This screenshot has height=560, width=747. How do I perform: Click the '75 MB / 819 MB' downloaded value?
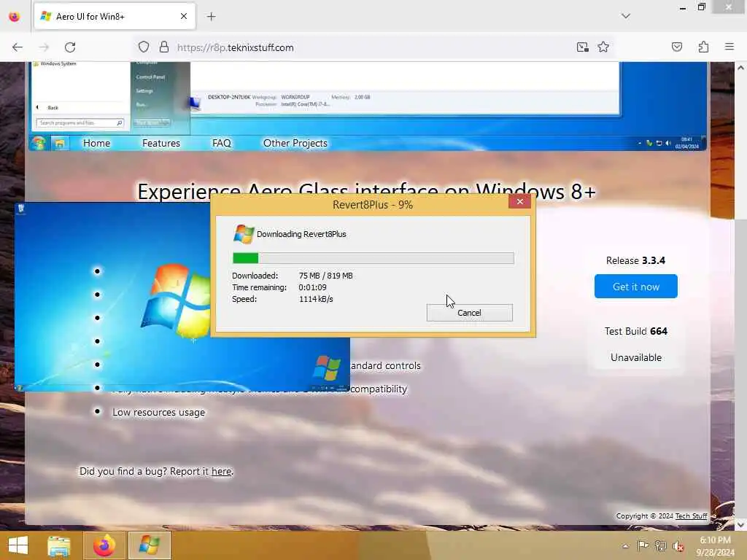326,276
